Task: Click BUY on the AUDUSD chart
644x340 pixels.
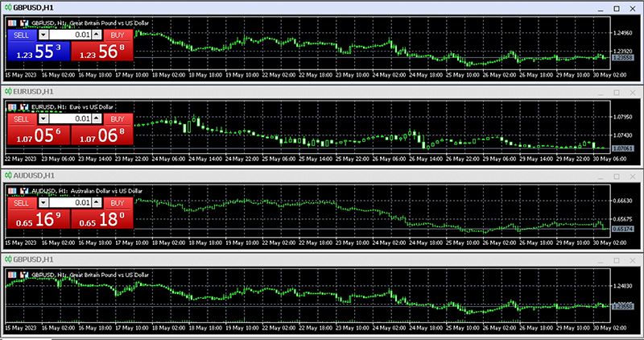Action: 117,202
